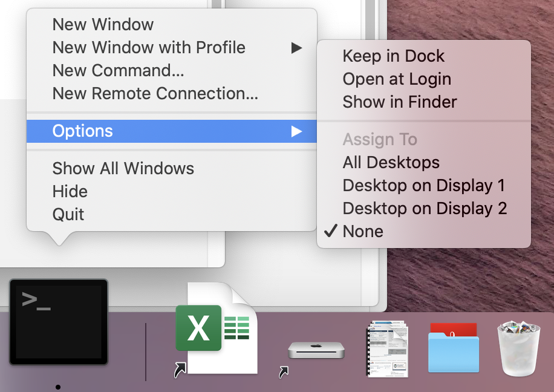Select New Command… in the Dock menu

click(x=172, y=70)
